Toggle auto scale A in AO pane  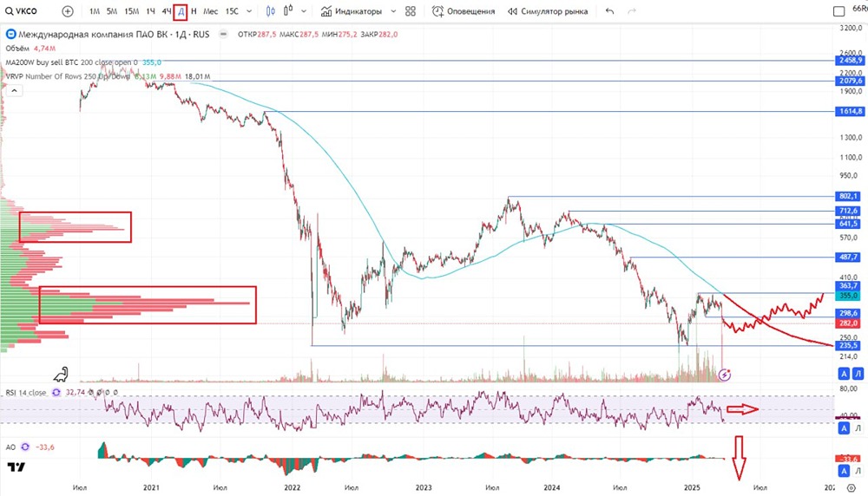click(844, 471)
